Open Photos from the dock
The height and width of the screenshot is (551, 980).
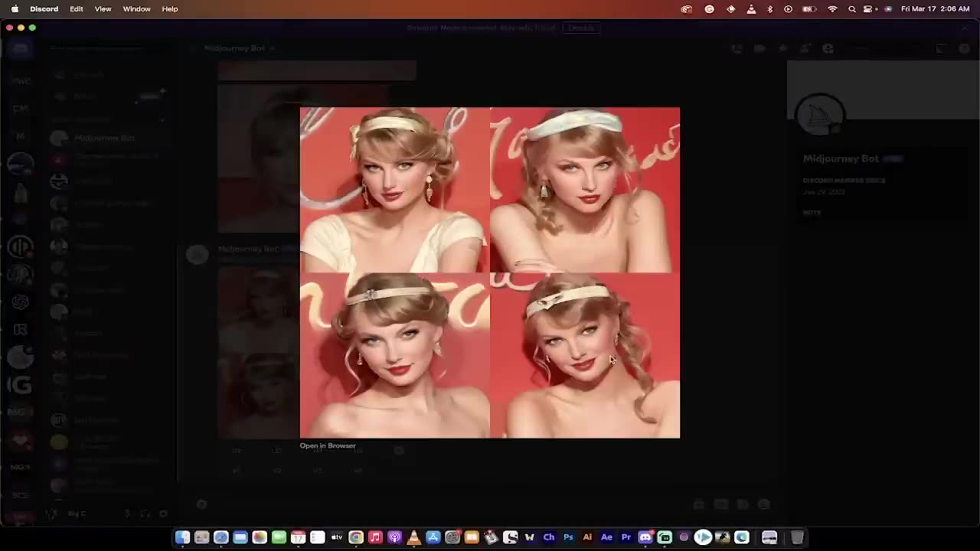(260, 537)
